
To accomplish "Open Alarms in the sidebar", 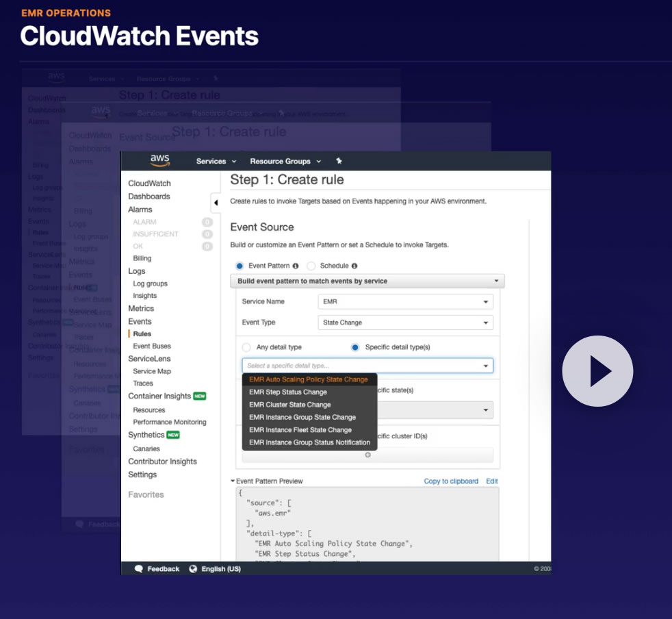I will point(140,210).
